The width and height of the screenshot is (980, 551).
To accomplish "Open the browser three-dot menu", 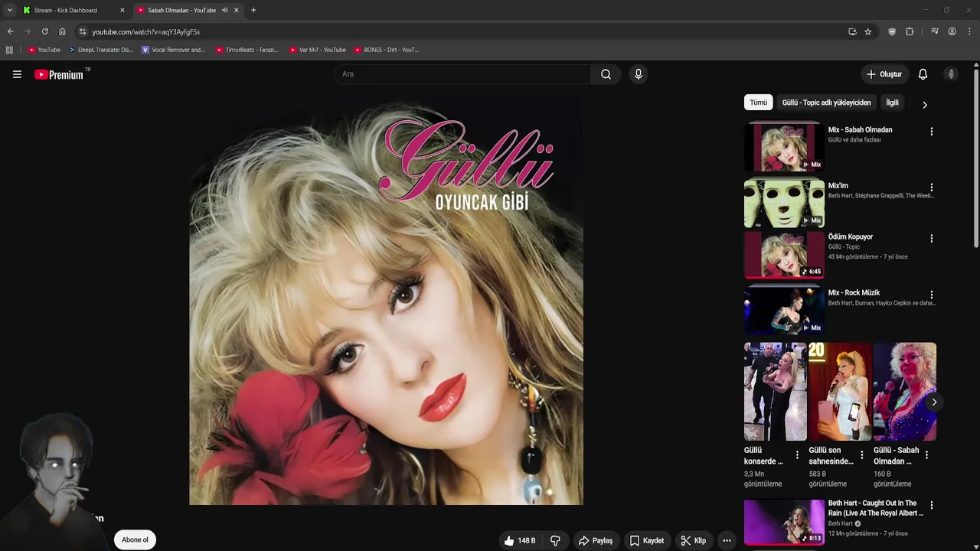I will click(x=969, y=31).
